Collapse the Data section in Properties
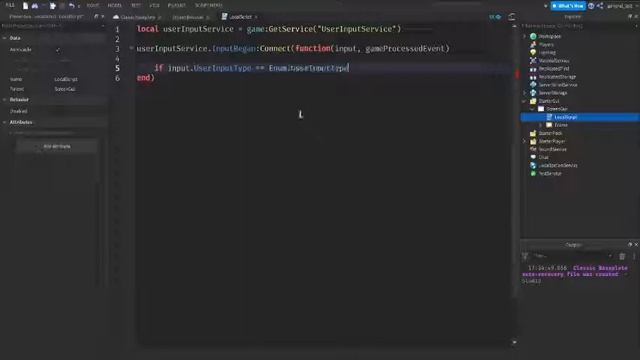640x360 pixels. pos(4,38)
